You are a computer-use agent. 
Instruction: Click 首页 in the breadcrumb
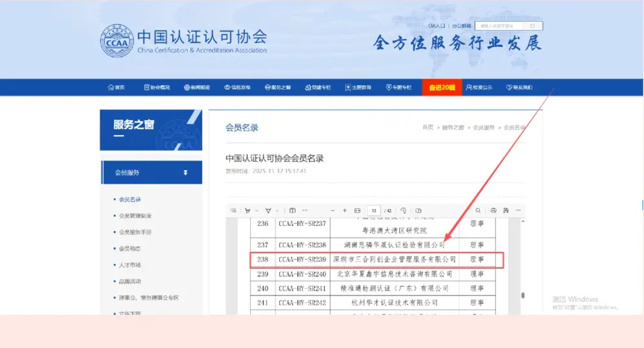tap(428, 128)
